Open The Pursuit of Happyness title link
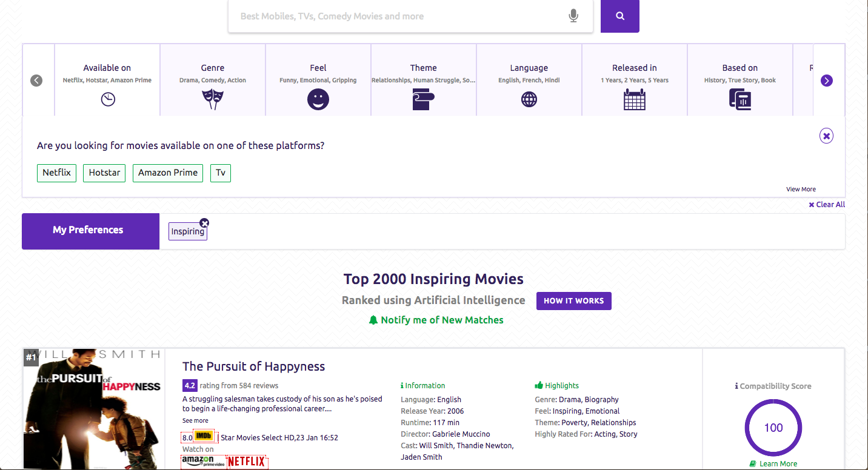 [253, 366]
